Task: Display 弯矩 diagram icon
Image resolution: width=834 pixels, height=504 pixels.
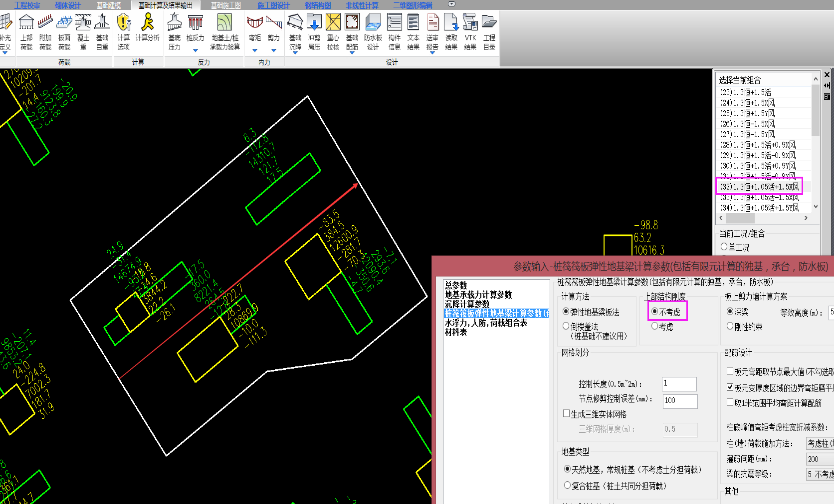Action: point(255,22)
